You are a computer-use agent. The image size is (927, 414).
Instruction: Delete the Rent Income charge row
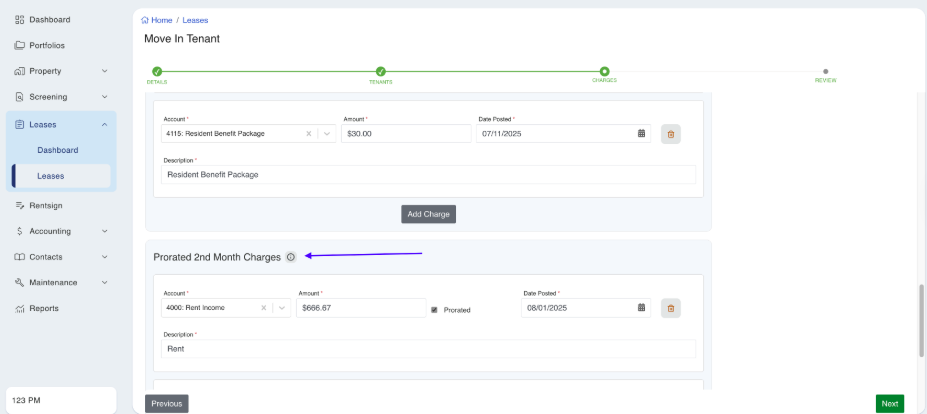670,308
